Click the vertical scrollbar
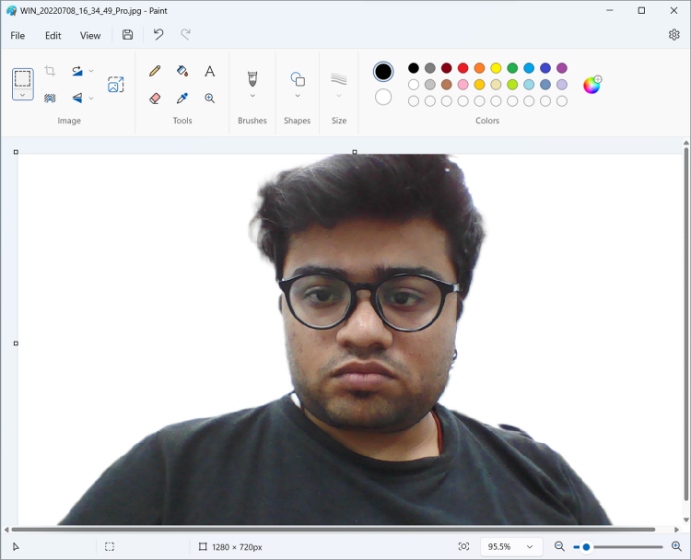 [x=686, y=324]
